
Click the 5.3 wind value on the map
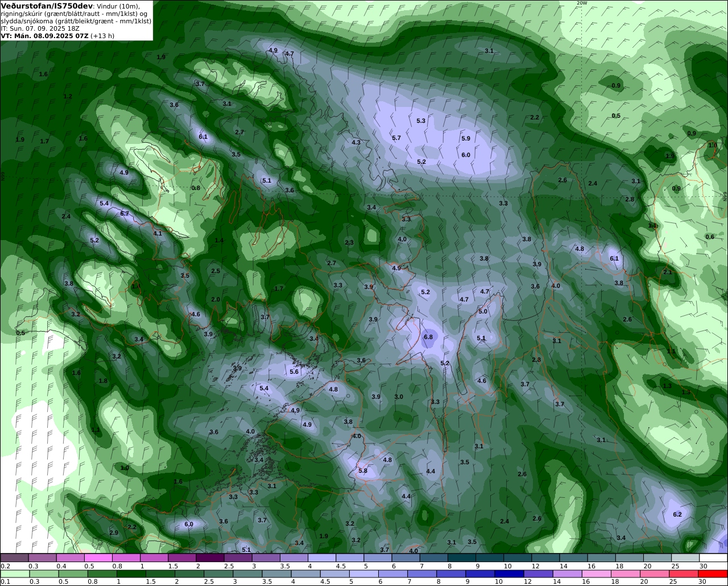421,121
